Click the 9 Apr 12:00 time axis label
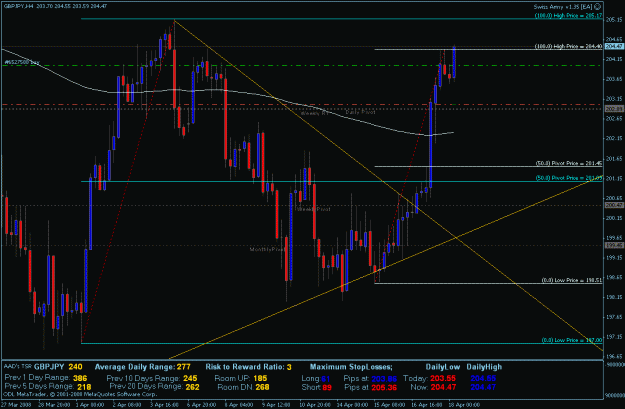Viewport: 625px width, 409px height. 276,405
